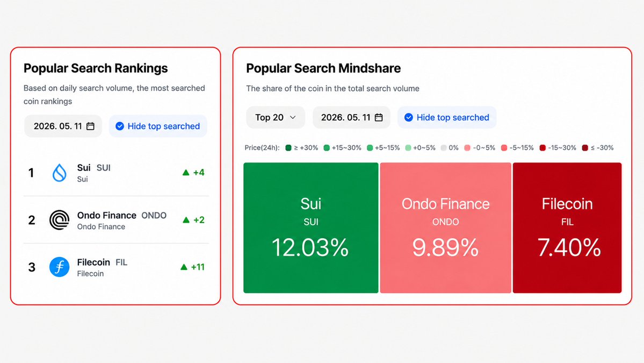Click legend swatch for ≤ -30%
This screenshot has width=644, height=363.
coord(585,148)
